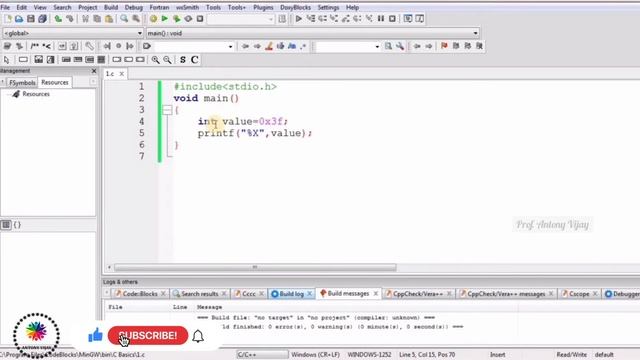Click the editor Zoom in magnifier

pyautogui.click(x=155, y=60)
